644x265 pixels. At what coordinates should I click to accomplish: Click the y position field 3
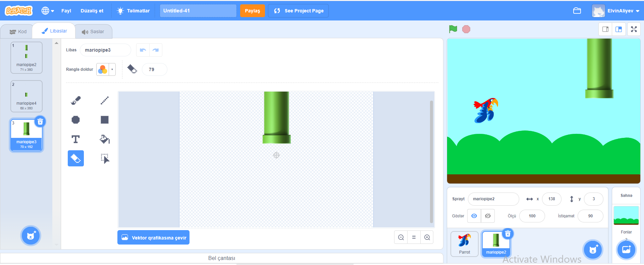coord(593,199)
